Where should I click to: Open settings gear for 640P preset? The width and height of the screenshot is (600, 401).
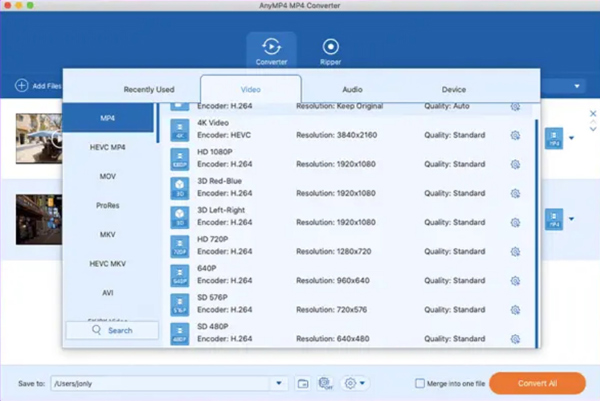(515, 280)
